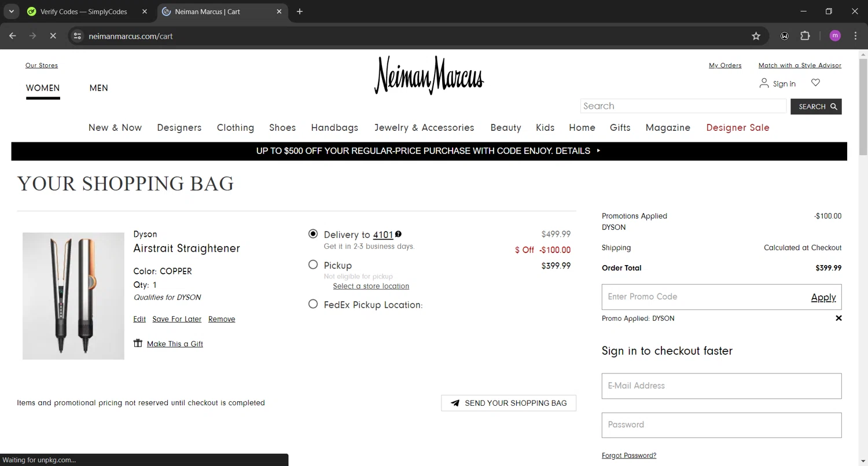Open the Home menu

coord(582,127)
